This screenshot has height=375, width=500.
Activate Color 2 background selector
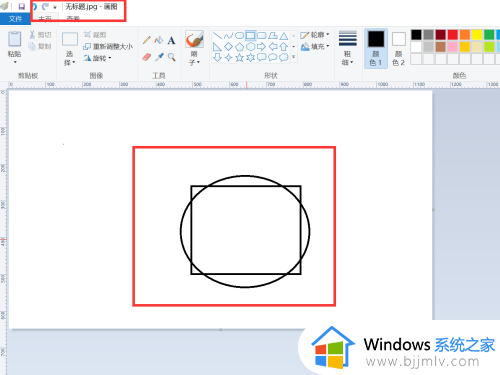tap(398, 49)
